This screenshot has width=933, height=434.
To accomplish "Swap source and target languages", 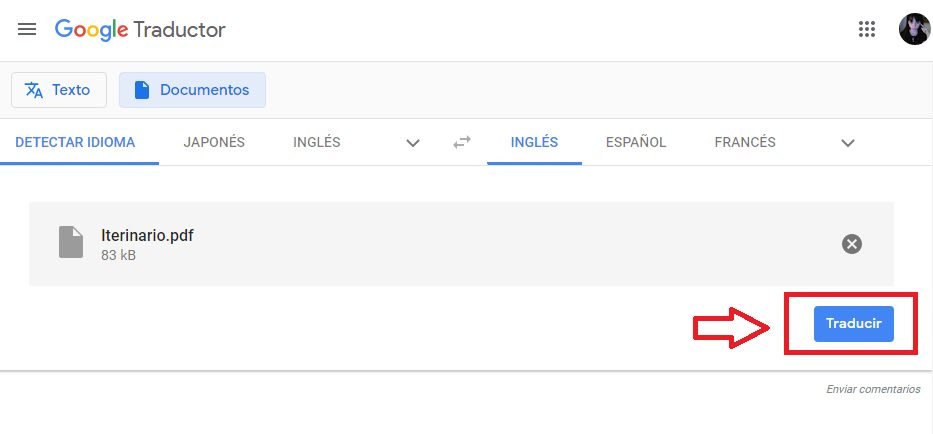I will click(x=461, y=142).
